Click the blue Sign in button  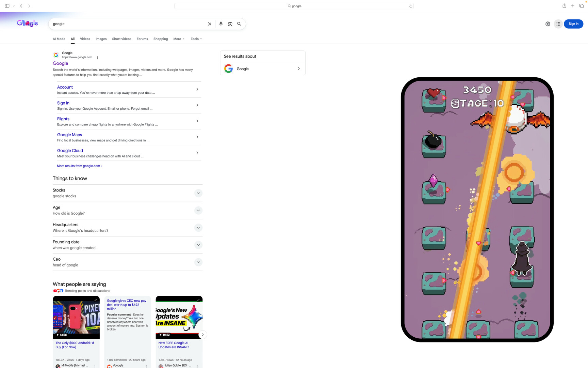click(573, 24)
